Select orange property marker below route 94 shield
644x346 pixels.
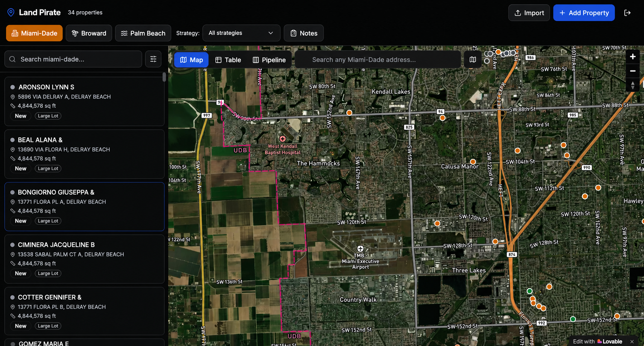coord(442,118)
